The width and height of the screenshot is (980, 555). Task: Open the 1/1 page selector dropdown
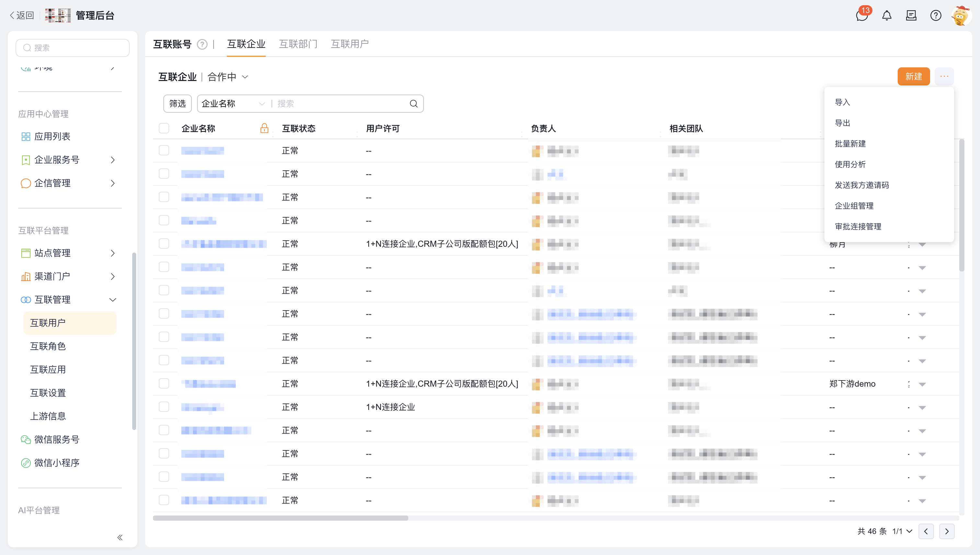point(902,531)
